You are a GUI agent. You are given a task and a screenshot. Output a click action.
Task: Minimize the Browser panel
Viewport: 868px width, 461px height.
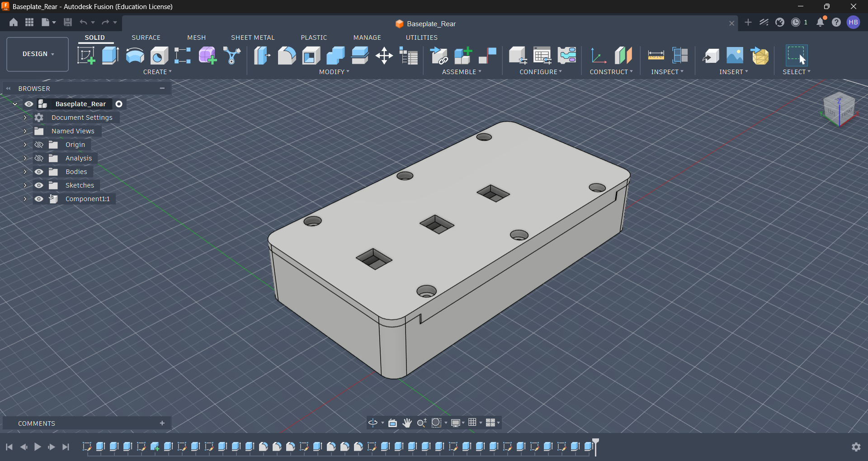pos(162,88)
